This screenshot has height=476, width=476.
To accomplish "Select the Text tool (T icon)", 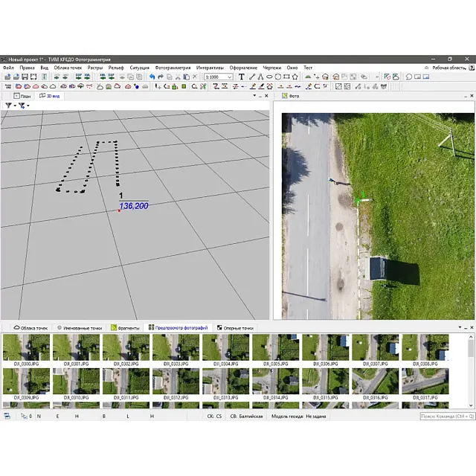I will pos(241,77).
